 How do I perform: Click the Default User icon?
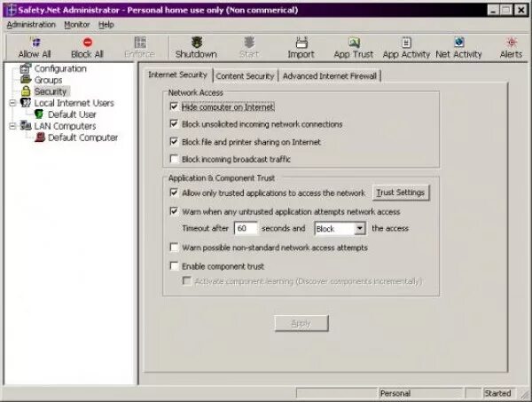[39, 114]
